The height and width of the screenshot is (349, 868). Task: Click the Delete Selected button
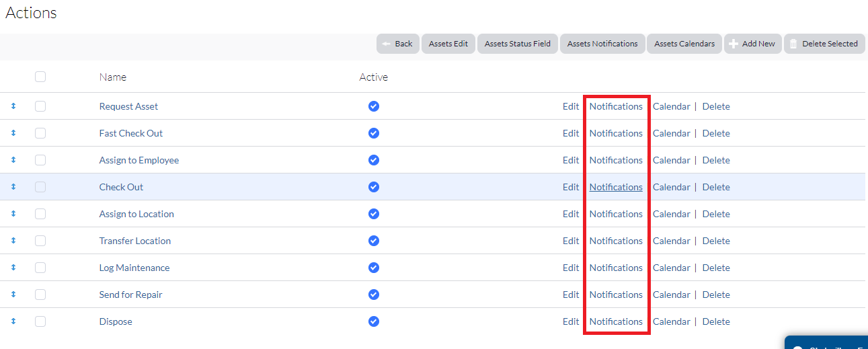(x=824, y=44)
